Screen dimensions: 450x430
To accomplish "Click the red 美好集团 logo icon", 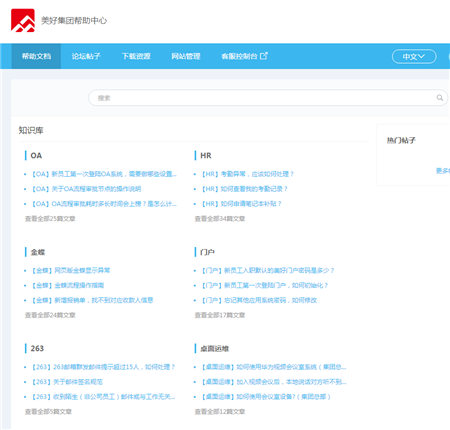I will click(23, 20).
